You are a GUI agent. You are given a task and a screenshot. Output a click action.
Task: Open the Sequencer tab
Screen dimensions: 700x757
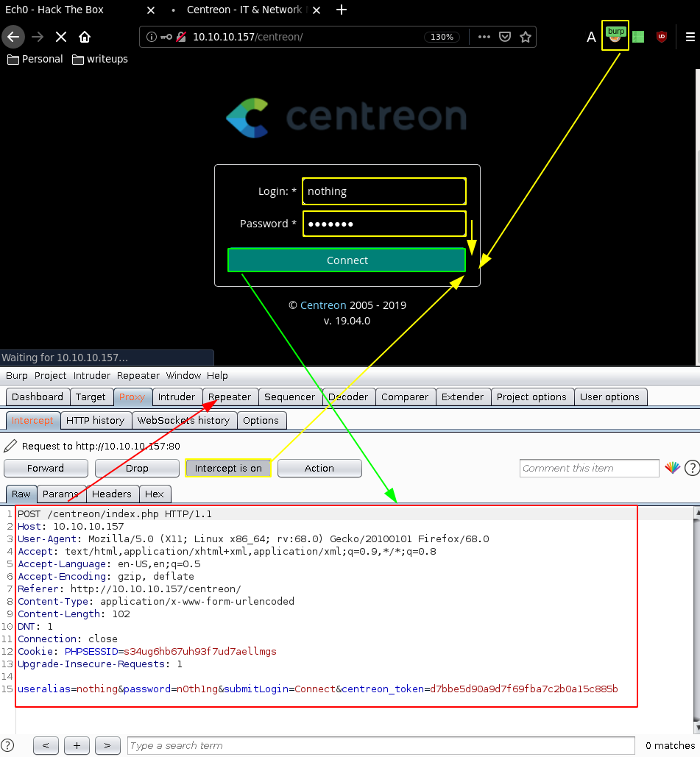pos(289,397)
